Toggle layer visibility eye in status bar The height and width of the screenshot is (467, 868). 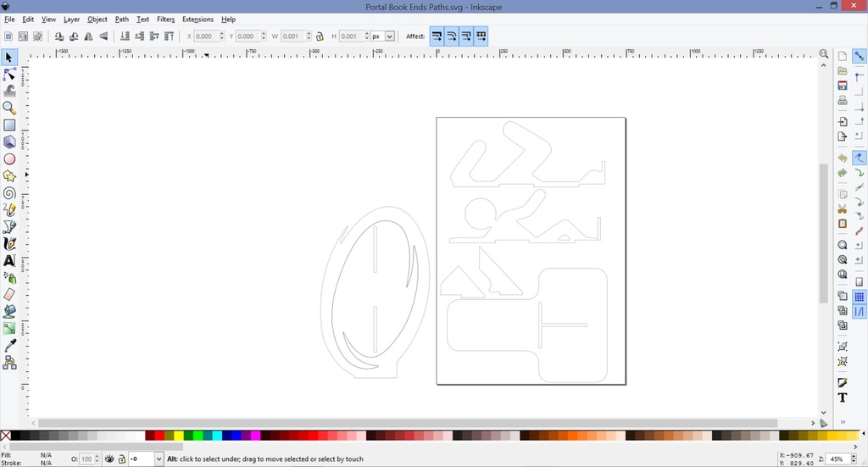pyautogui.click(x=109, y=459)
